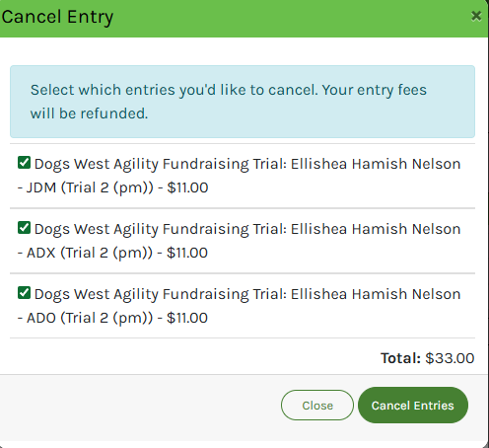The width and height of the screenshot is (489, 448).
Task: Click the white Close button
Action: point(317,406)
